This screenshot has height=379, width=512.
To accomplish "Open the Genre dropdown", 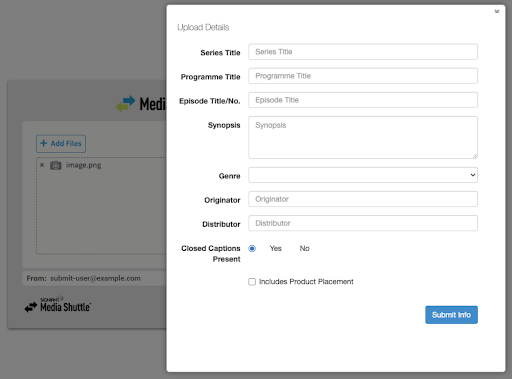I will click(x=363, y=175).
